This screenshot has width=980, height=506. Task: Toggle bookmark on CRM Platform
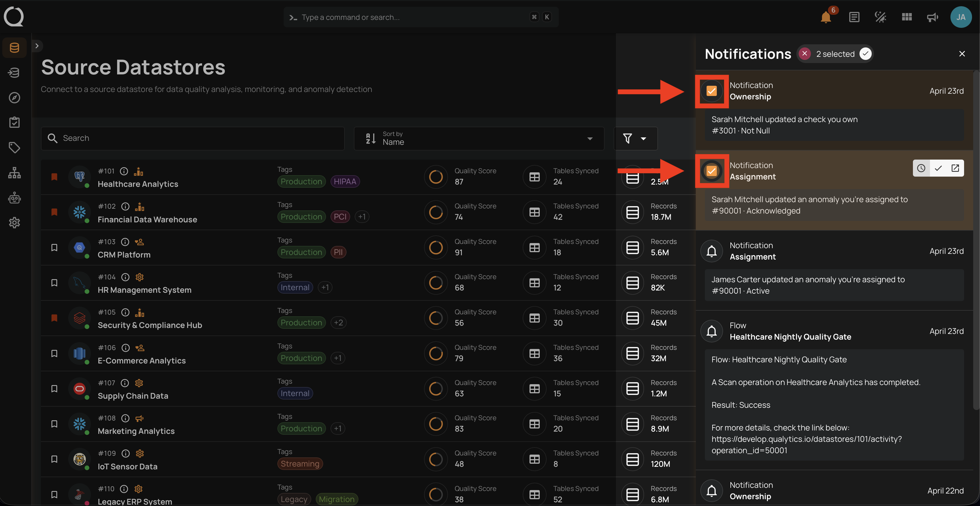pos(54,248)
